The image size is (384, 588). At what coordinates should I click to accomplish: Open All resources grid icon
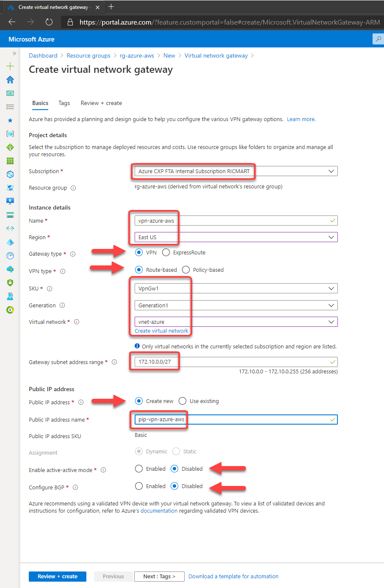pos(10,161)
